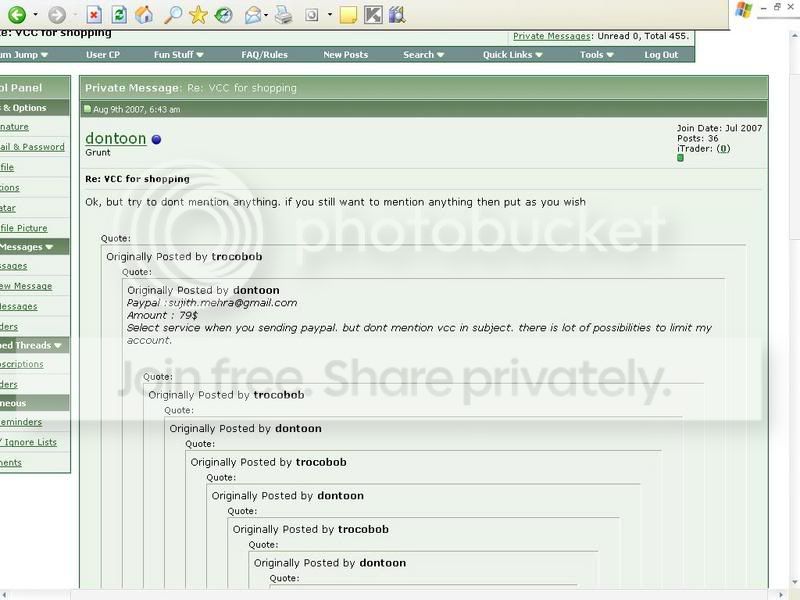
Task: Open History with the green clock icon
Action: [223, 15]
